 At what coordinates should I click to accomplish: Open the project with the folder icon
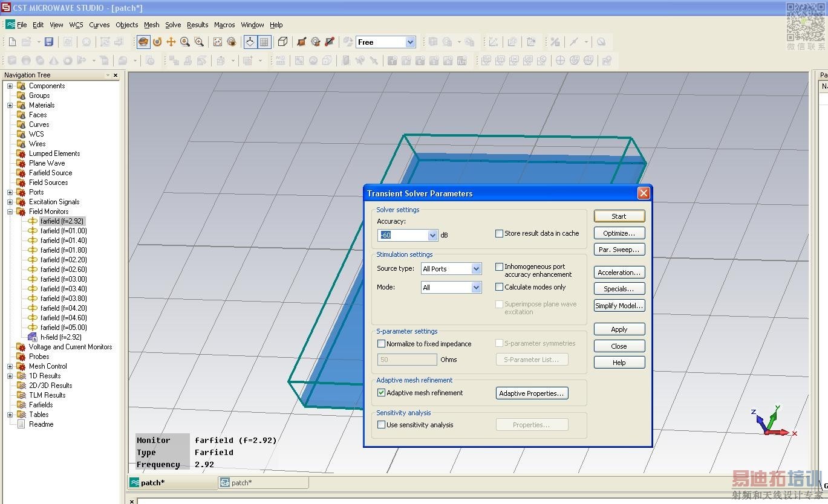[27, 42]
